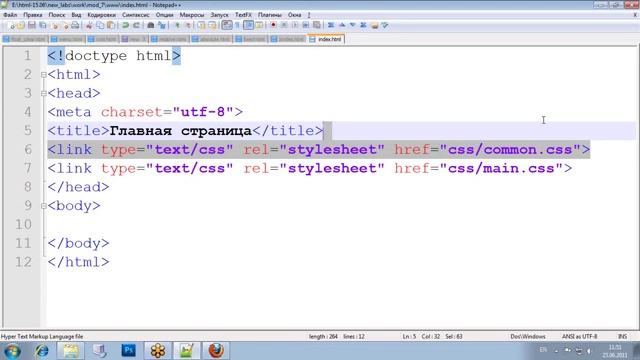The width and height of the screenshot is (640, 360).
Task: Launch Internet Explorer from the taskbar
Action: [x=42, y=351]
